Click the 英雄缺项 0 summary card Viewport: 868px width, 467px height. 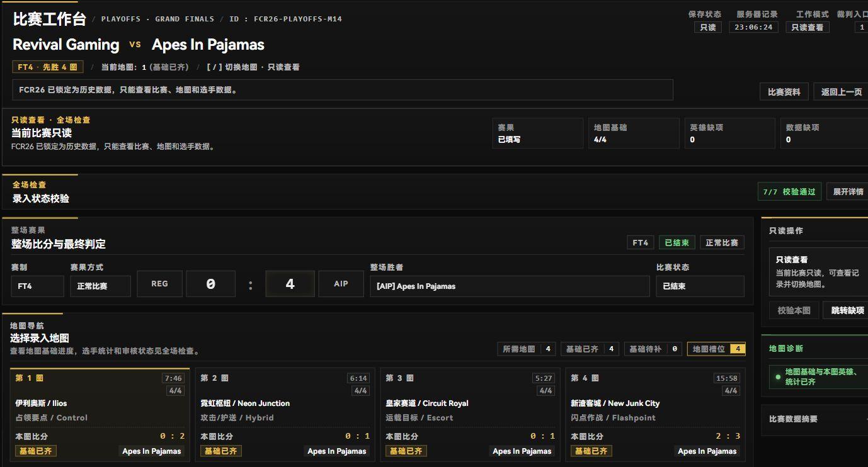[x=730, y=133]
